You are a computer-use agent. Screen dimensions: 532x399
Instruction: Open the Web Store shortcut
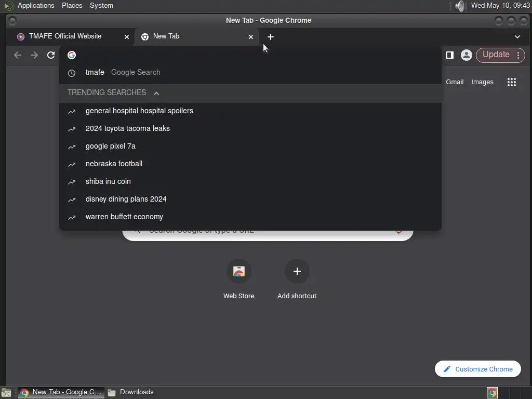pos(239,279)
